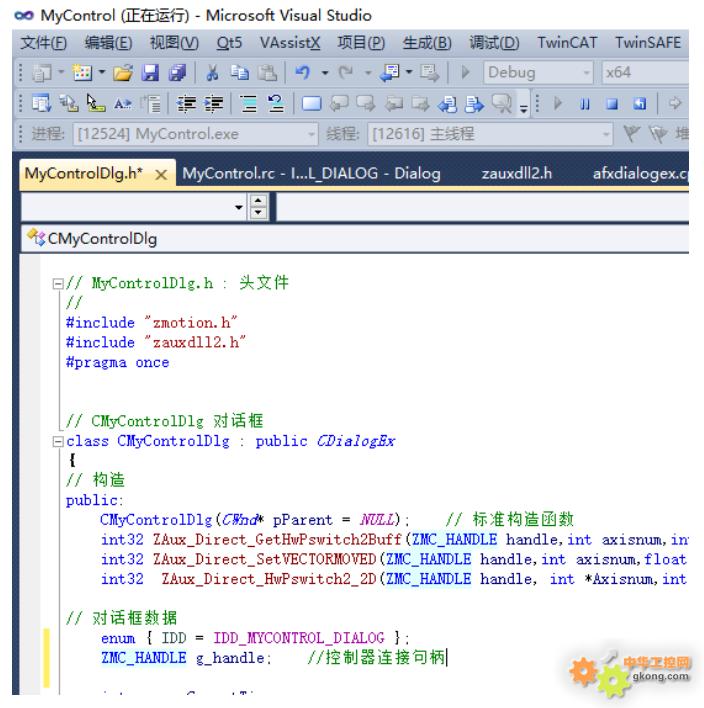The image size is (704, 708).
Task: Click the Paste clipboard icon
Action: 267,73
